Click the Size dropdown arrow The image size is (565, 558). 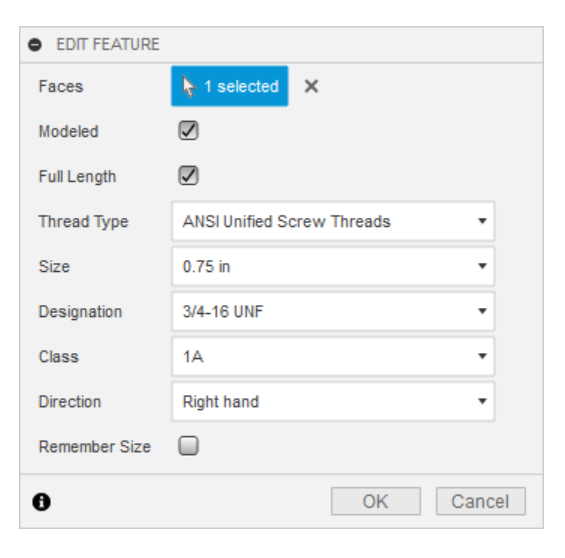point(482,266)
